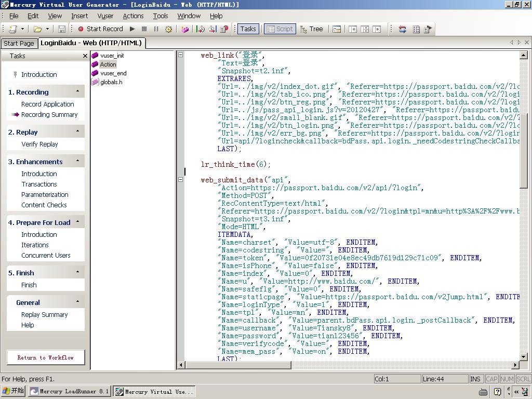Click the purple action block icon in toolbar
Screen dimensions: 532x399
[x=185, y=29]
